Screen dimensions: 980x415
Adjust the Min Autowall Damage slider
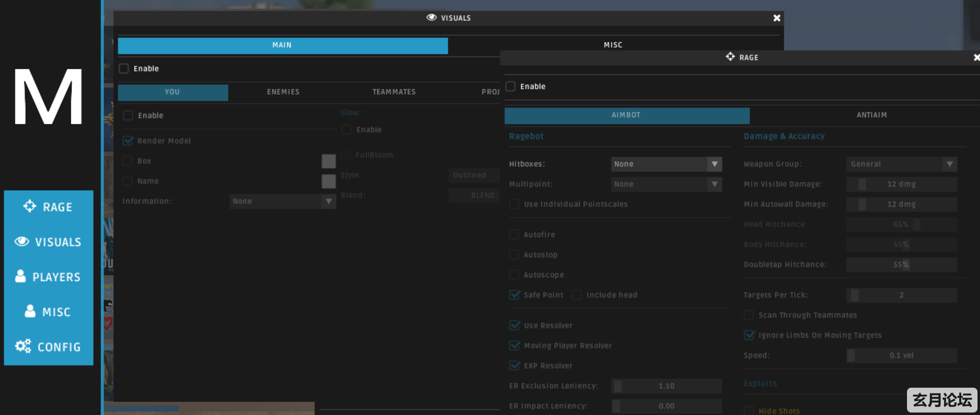click(902, 204)
